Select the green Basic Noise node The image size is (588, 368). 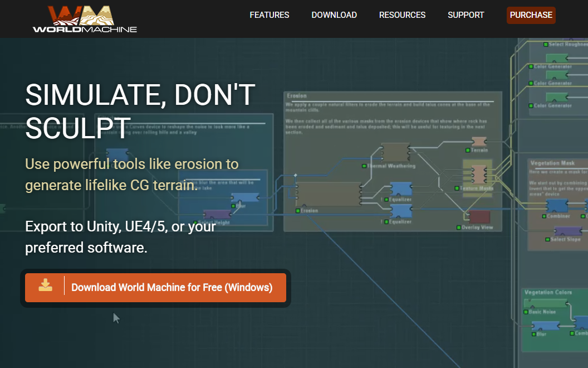[546, 303]
